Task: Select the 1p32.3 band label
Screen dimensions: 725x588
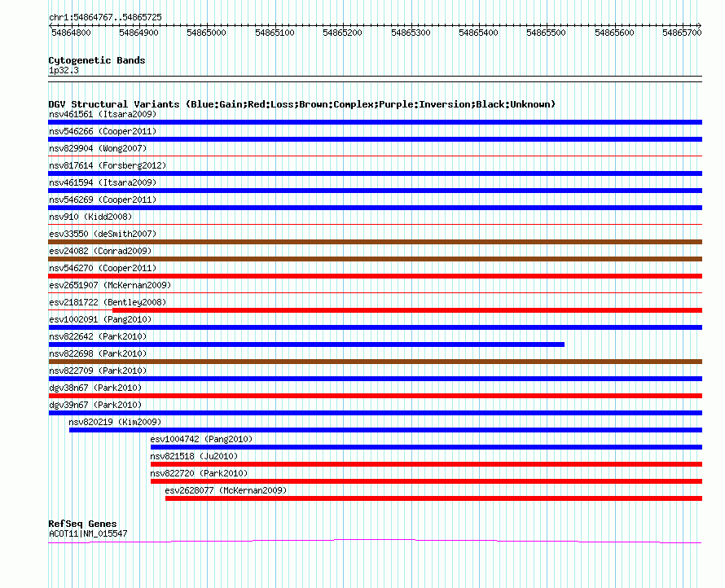Action: pyautogui.click(x=64, y=70)
